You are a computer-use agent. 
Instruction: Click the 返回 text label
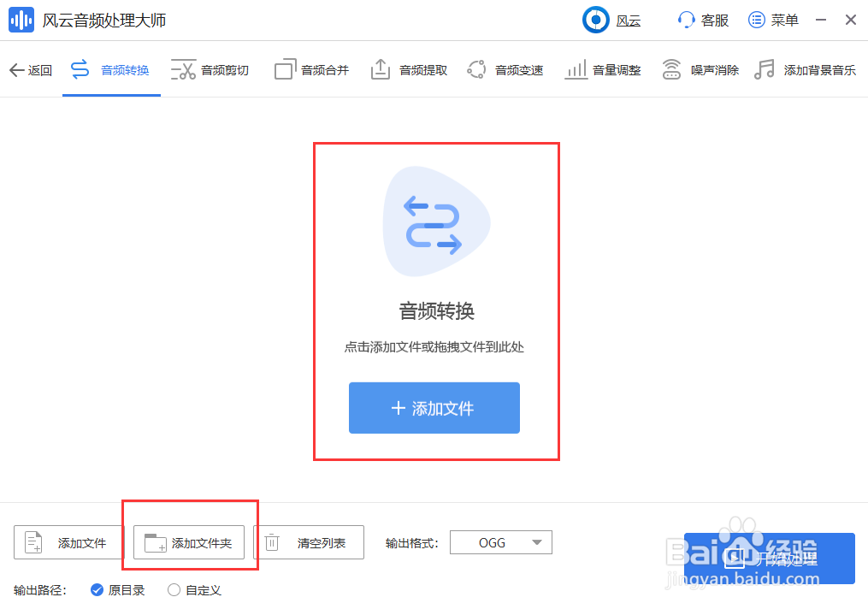(x=40, y=70)
